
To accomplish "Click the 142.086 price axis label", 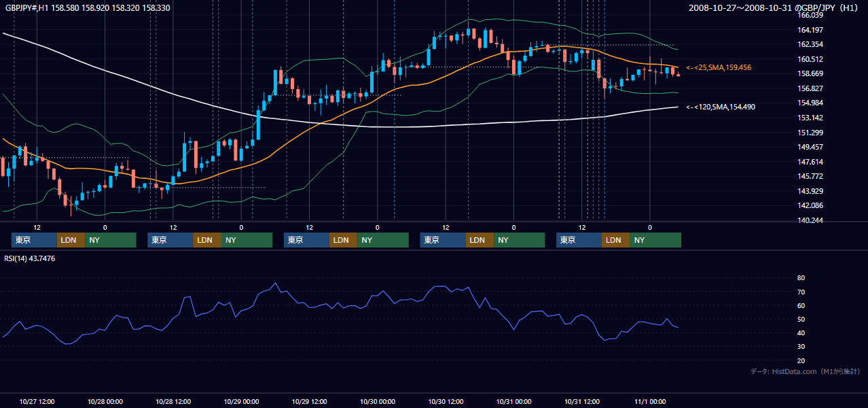I will pyautogui.click(x=810, y=205).
